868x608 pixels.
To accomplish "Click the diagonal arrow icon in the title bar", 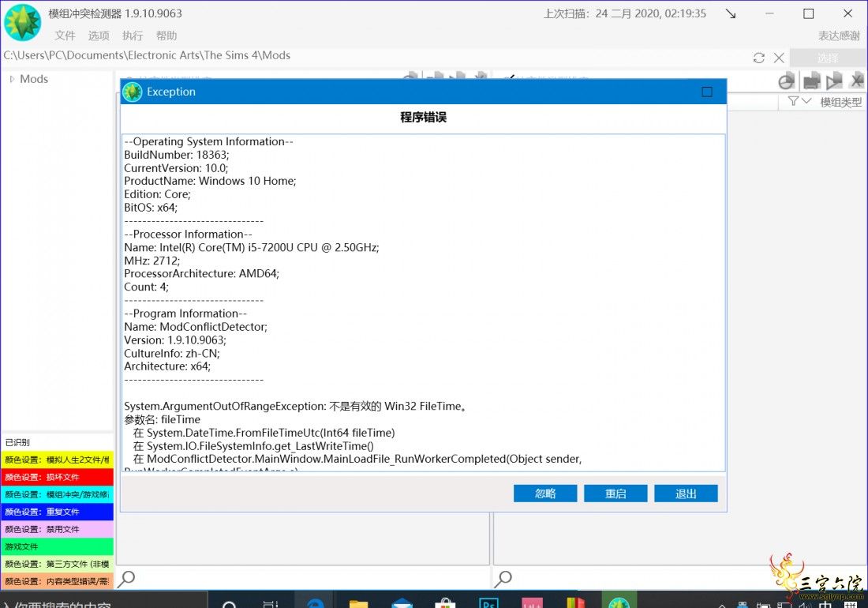I will click(731, 14).
